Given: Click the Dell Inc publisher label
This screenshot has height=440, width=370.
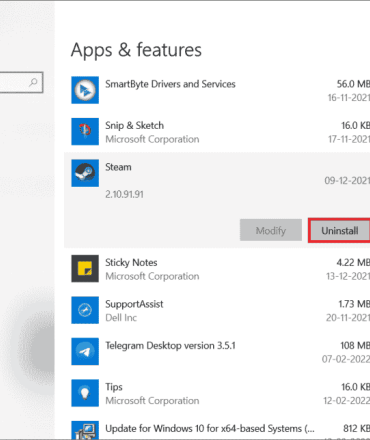Looking at the screenshot, I should [x=121, y=318].
